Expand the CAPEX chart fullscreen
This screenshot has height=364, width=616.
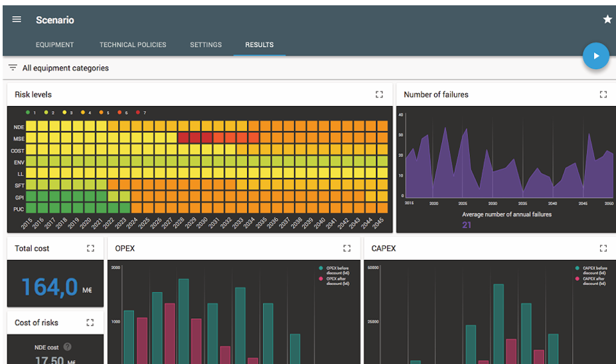point(603,249)
